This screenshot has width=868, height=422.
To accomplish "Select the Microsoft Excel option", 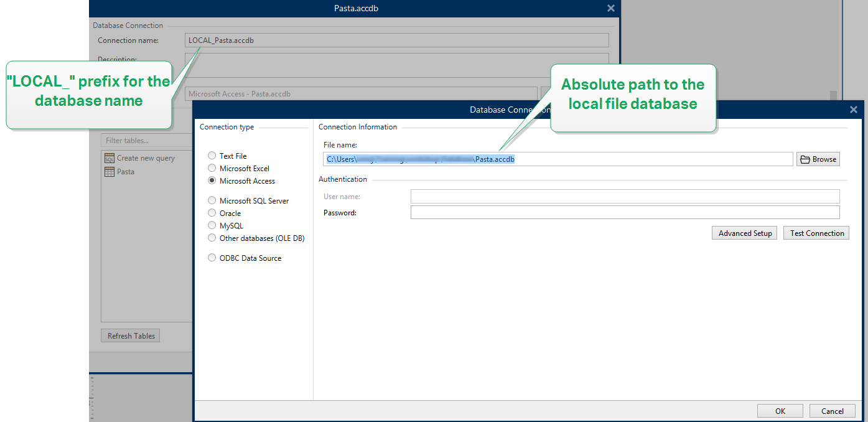I will [212, 168].
